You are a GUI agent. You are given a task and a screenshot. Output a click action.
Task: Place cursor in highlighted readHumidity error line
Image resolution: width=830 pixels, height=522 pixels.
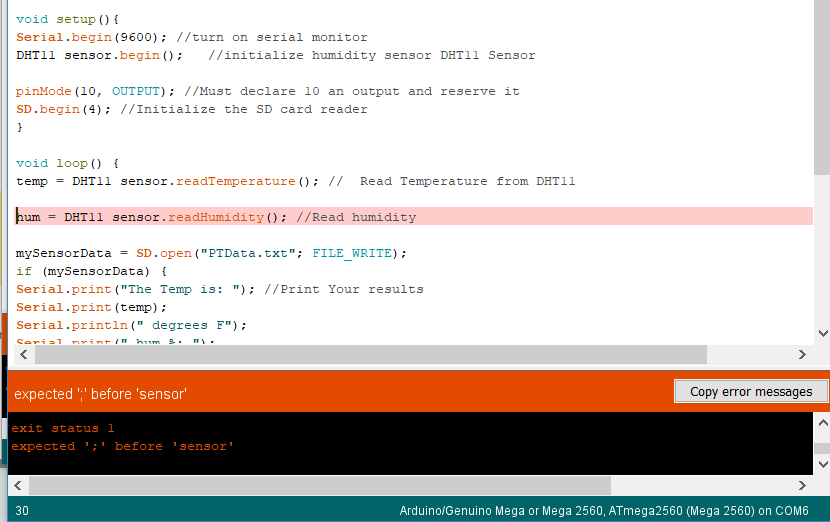click(x=414, y=217)
